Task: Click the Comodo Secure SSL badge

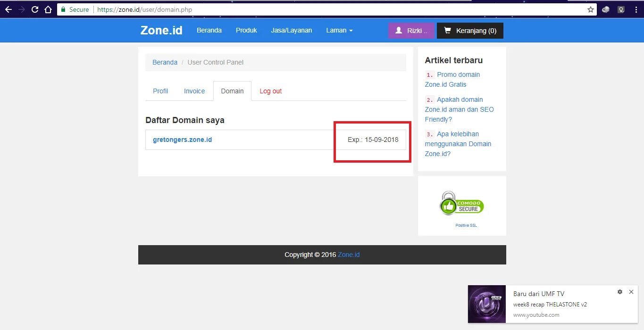Action: [x=462, y=203]
